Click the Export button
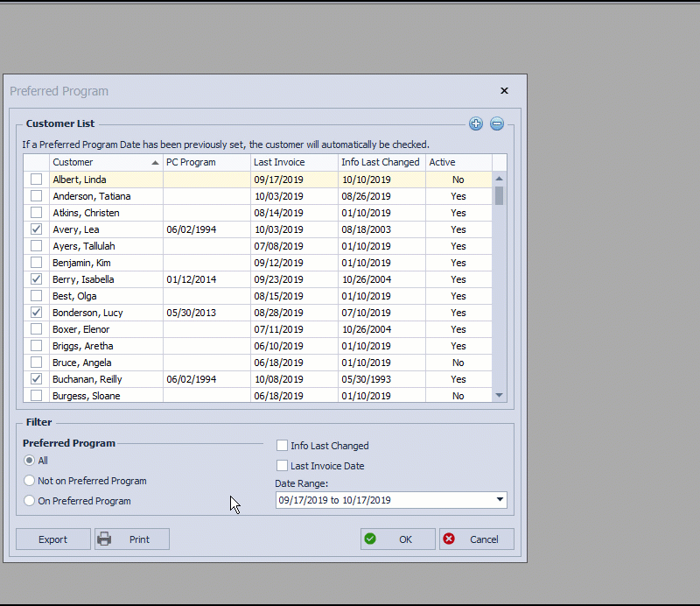This screenshot has height=606, width=700. click(53, 539)
